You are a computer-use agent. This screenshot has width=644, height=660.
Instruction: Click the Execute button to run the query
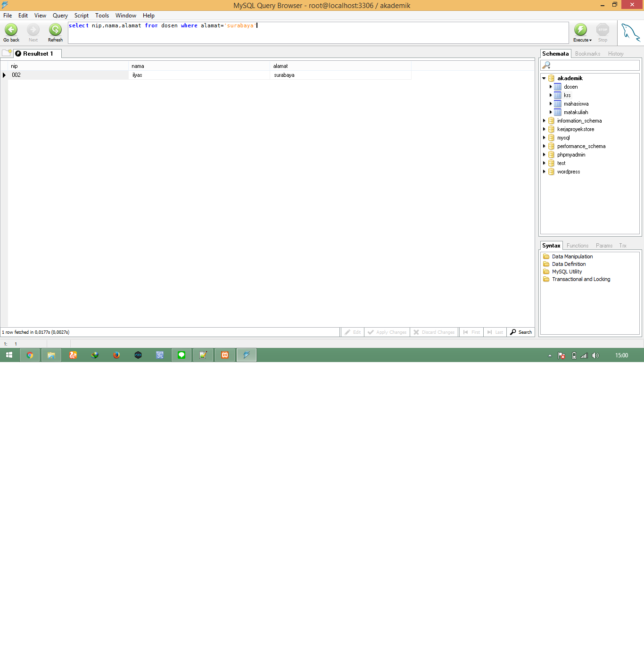coord(581,30)
